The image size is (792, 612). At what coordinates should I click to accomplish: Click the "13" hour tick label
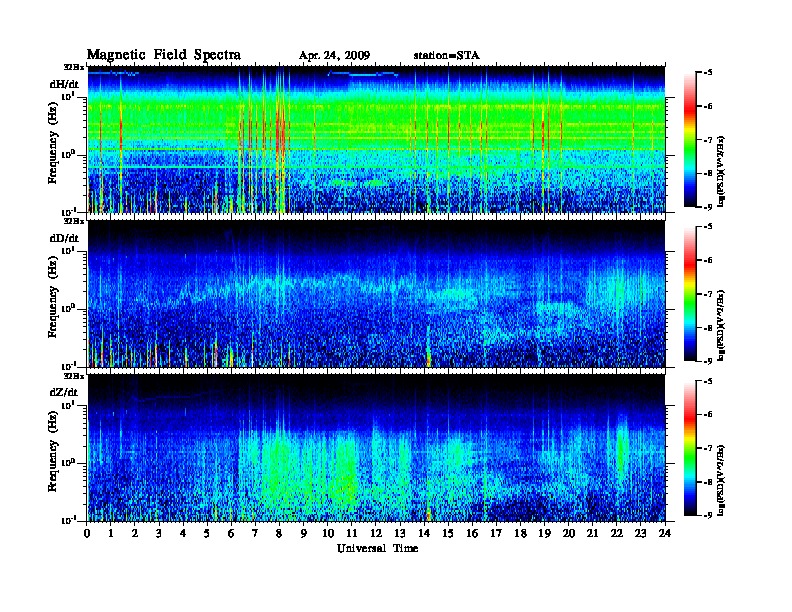(x=400, y=534)
